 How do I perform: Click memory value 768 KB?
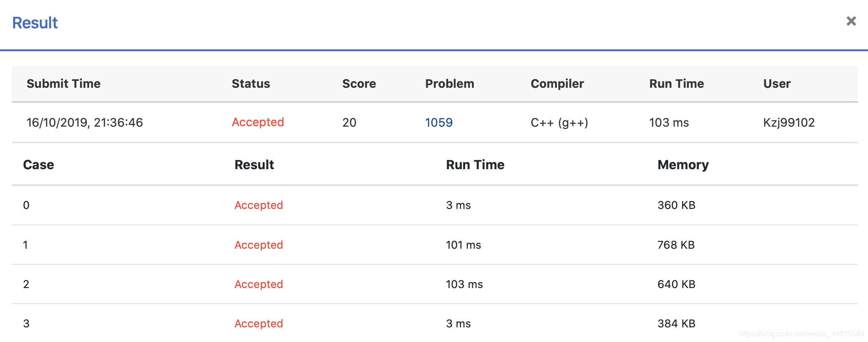(676, 245)
